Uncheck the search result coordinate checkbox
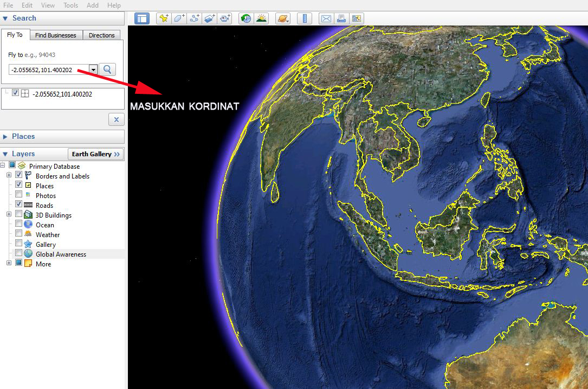The height and width of the screenshot is (389, 588). (15, 93)
